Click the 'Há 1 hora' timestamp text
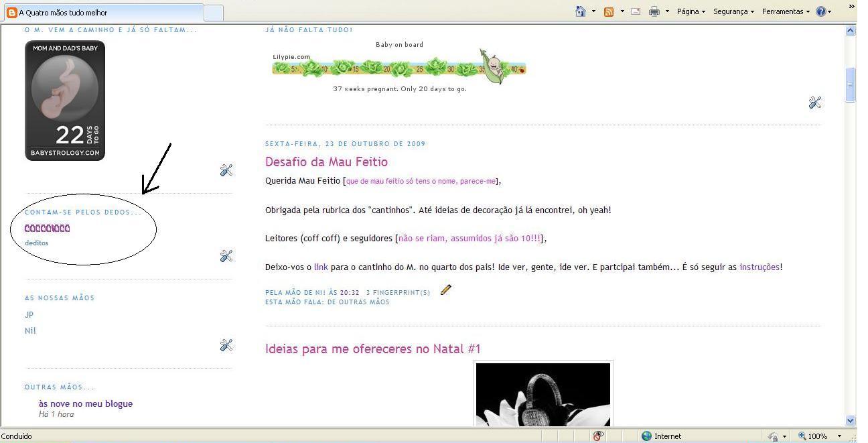Screen dimensions: 868x443 pyautogui.click(x=56, y=414)
